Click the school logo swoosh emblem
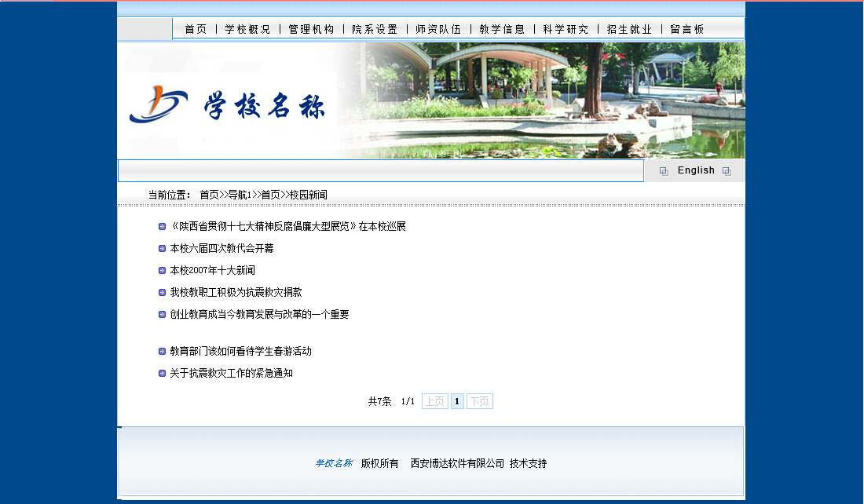 click(159, 104)
